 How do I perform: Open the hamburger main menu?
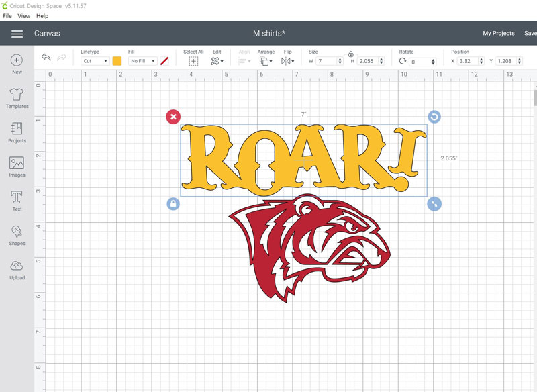point(17,34)
